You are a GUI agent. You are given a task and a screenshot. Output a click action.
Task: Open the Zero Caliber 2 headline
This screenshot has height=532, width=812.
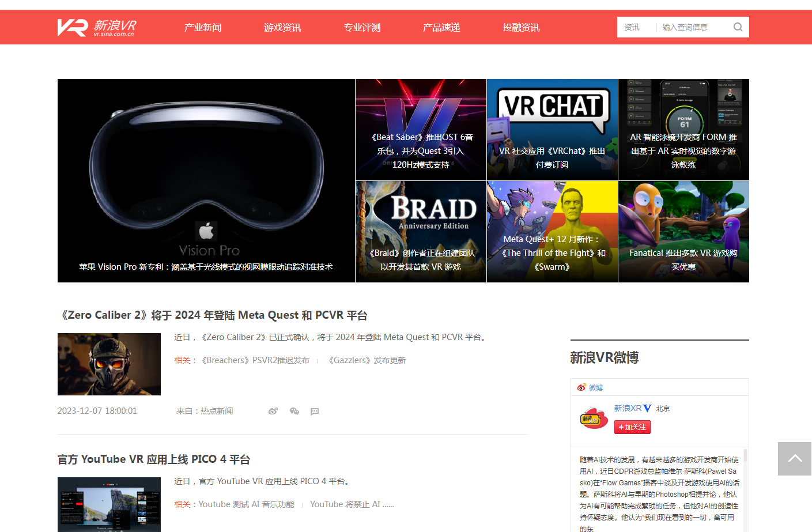[213, 315]
